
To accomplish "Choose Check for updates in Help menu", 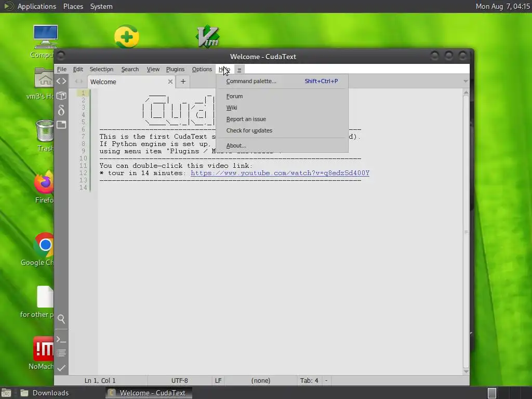I will tap(282, 130).
